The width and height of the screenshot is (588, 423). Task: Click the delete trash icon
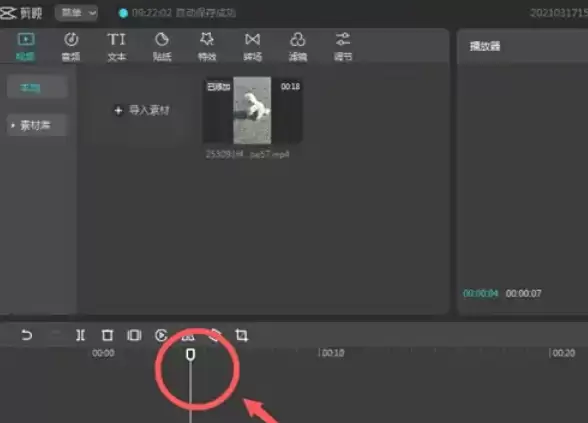(x=107, y=335)
